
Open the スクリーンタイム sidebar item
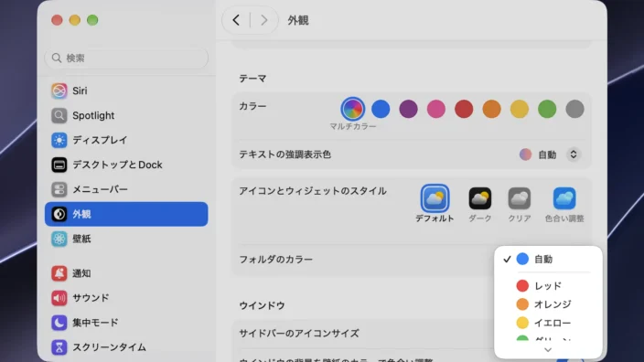[x=126, y=346]
